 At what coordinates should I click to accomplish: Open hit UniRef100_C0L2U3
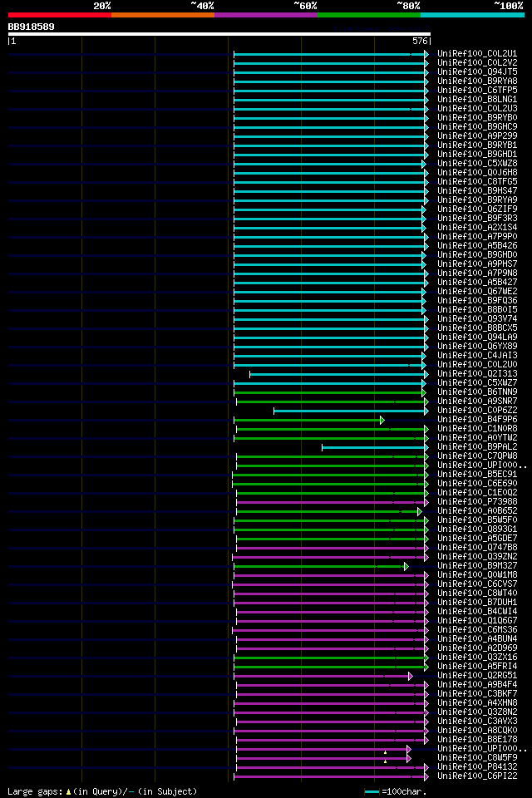click(477, 108)
